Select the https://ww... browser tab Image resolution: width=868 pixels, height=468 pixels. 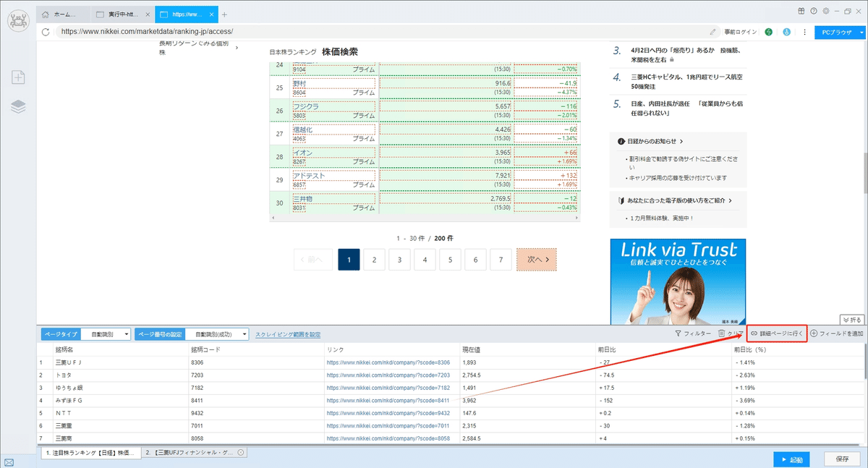[x=185, y=14]
